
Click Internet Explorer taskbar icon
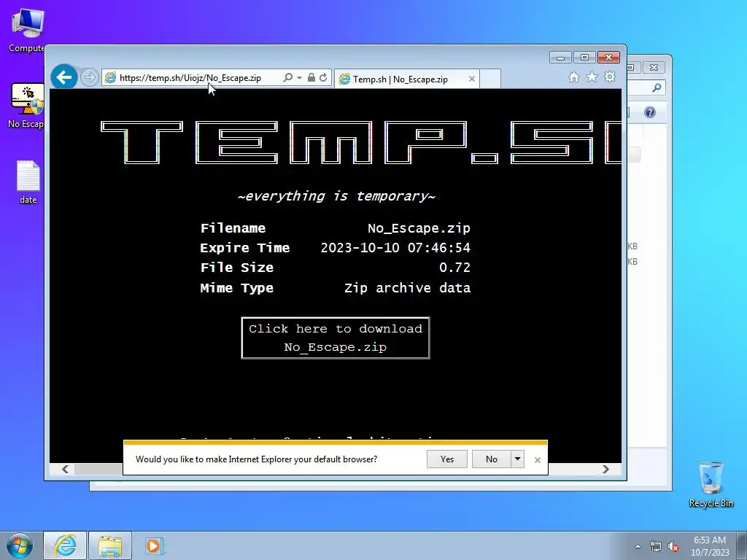point(65,545)
